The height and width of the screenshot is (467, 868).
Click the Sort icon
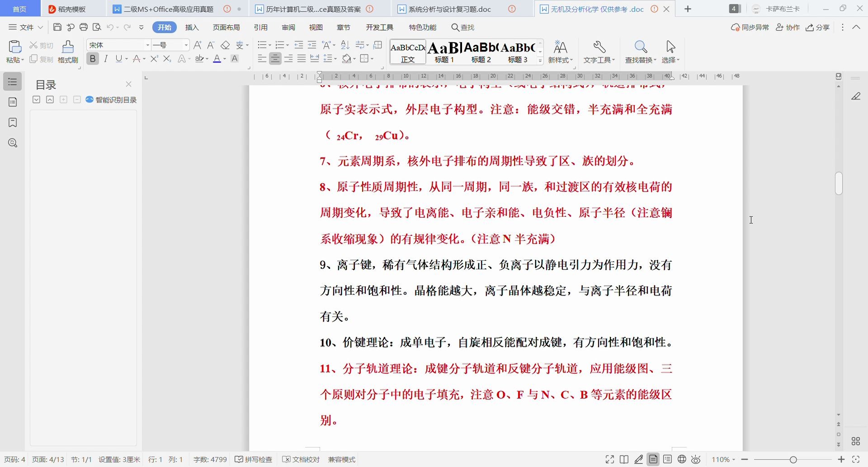345,45
